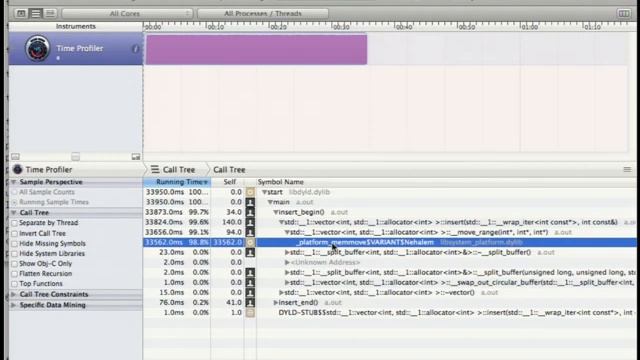Click the 00:30 mark on the timeline ruler
The width and height of the screenshot is (640, 360).
click(341, 27)
